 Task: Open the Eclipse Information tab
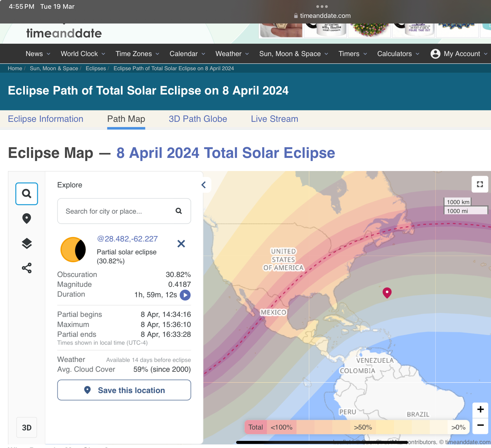pos(46,119)
